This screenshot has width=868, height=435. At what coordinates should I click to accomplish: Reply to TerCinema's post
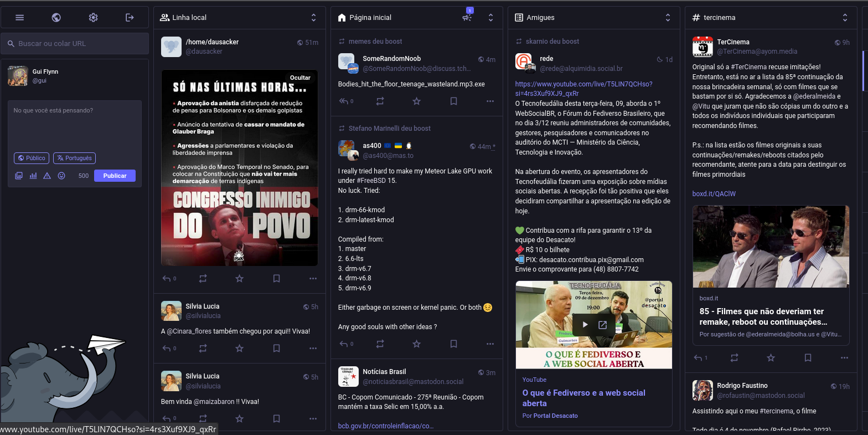[698, 357]
